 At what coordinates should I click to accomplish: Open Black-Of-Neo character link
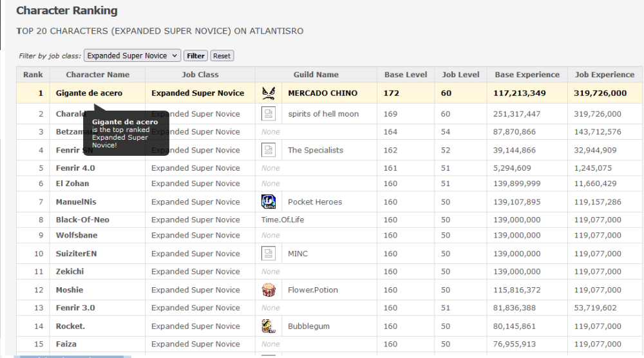(82, 220)
